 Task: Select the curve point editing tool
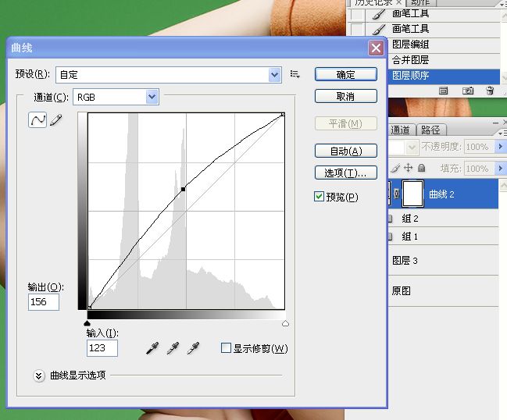[37, 120]
